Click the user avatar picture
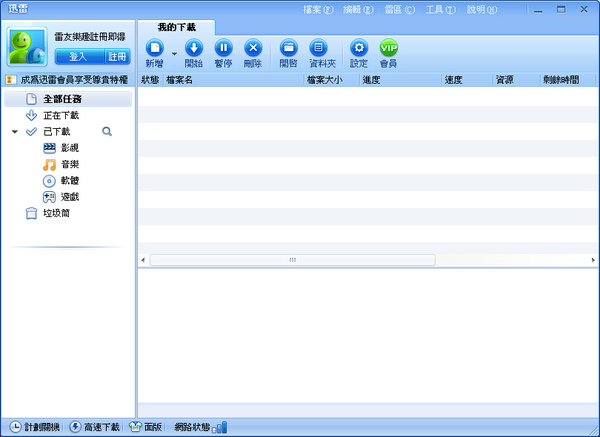This screenshot has width=600, height=437. [x=27, y=47]
